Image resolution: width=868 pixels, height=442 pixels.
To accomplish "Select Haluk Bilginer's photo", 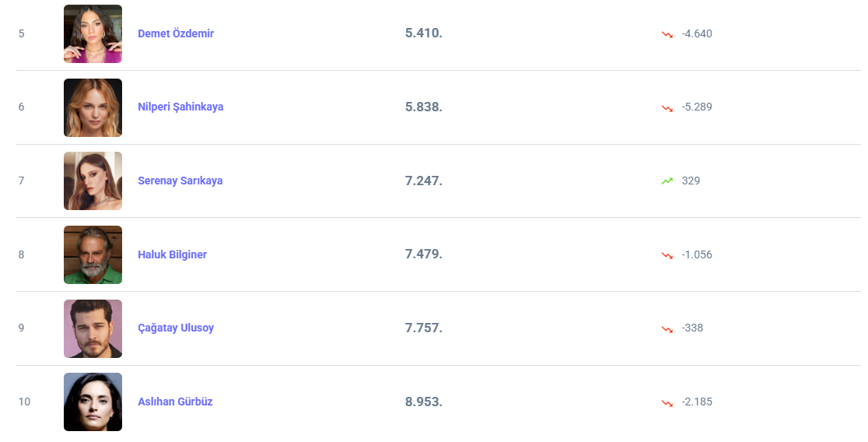I will coord(93,254).
